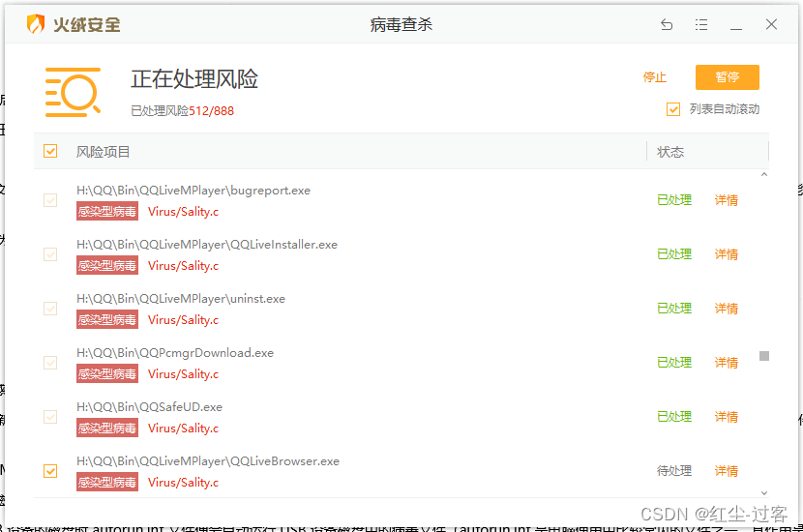Click the back arrow icon in title bar

pos(667,24)
